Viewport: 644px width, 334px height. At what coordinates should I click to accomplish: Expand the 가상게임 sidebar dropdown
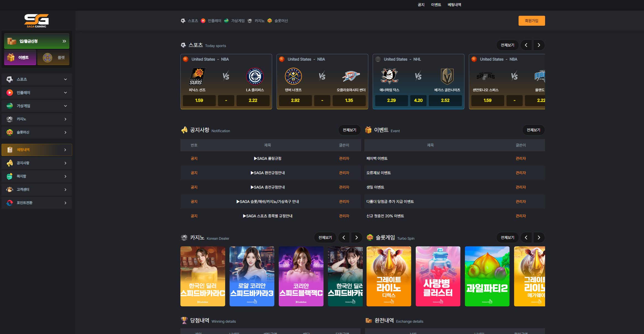65,106
